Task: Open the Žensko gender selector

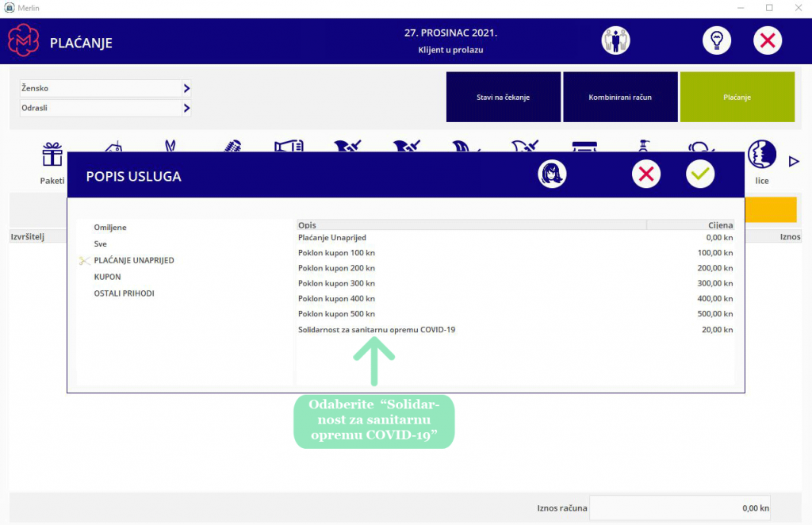Action: pyautogui.click(x=105, y=89)
